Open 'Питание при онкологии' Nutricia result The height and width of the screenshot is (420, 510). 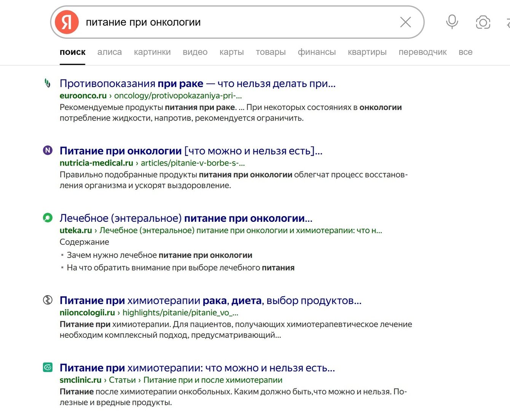point(191,151)
